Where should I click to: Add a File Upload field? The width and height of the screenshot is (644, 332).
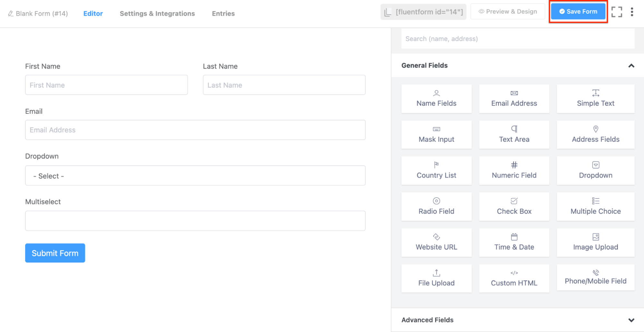point(436,279)
